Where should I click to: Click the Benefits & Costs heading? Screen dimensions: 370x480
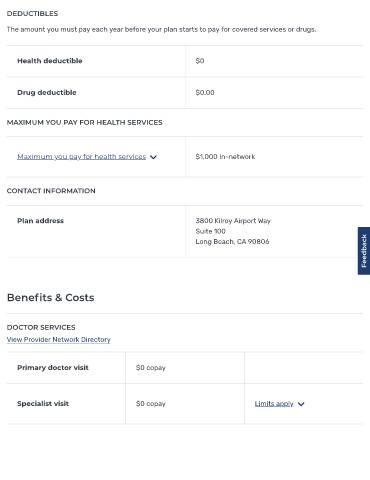pos(51,297)
